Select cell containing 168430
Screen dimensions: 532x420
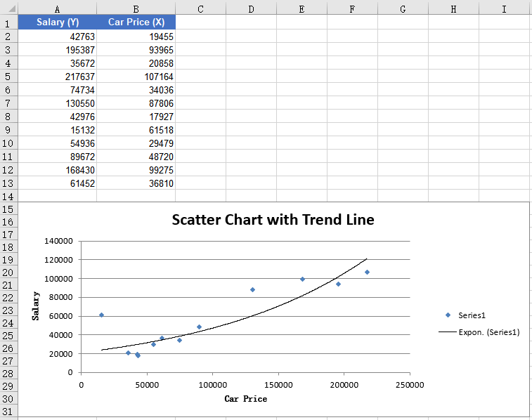(58, 170)
